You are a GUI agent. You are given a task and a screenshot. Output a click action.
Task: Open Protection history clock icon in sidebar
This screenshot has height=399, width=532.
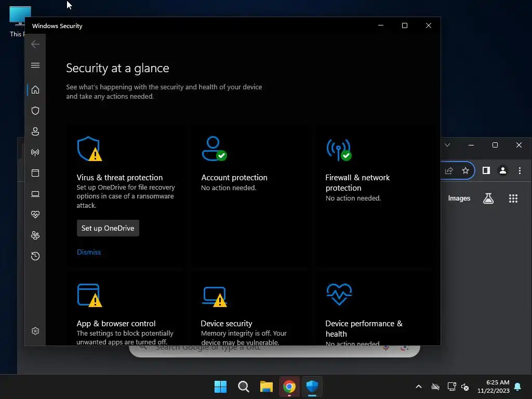click(x=35, y=256)
